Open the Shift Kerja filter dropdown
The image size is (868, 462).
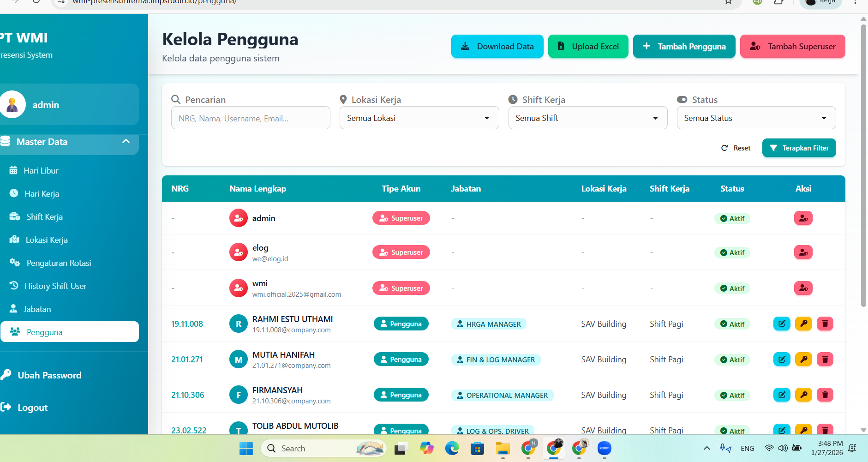tap(587, 118)
